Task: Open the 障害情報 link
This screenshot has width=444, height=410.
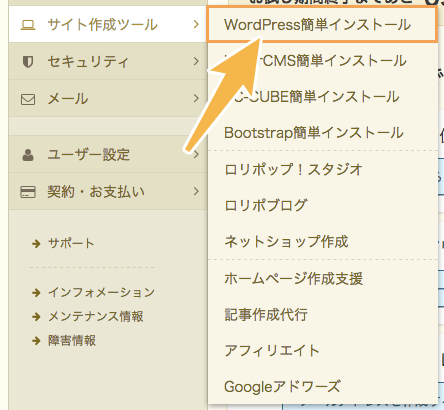Action: click(x=72, y=341)
